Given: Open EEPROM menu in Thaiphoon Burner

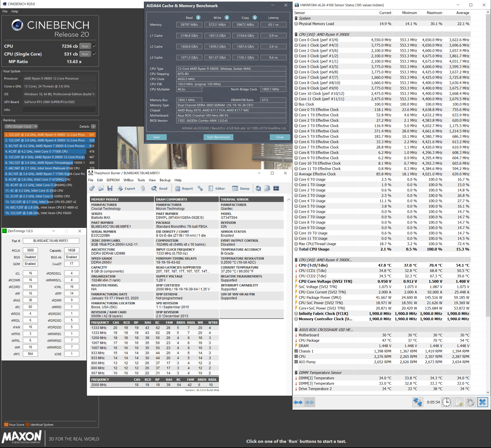Looking at the screenshot, I should 113,180.
